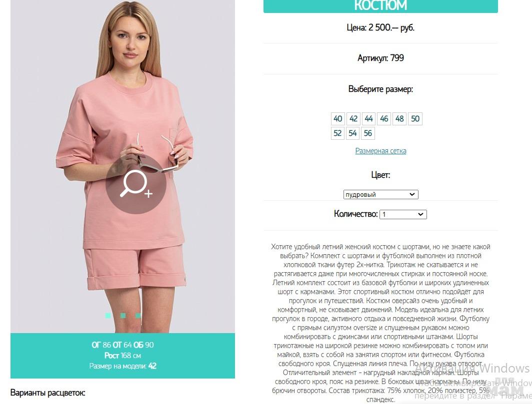Click the magnifier zoom icon on photo

point(135,184)
